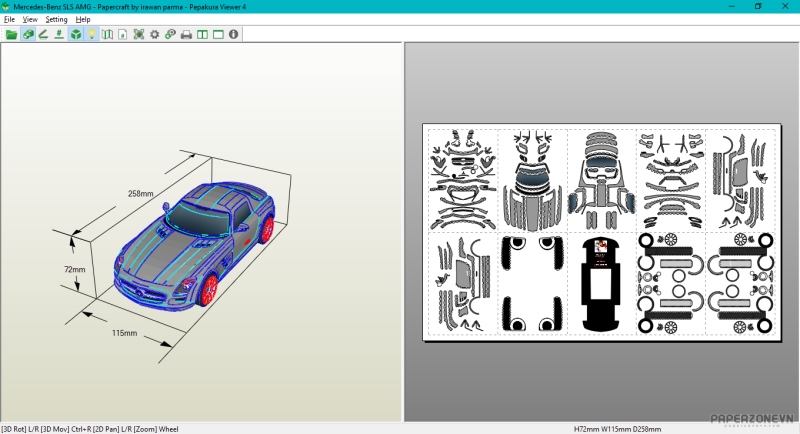Toggle the textured model view icon
Viewport: 800px width, 434px height.
(x=28, y=34)
